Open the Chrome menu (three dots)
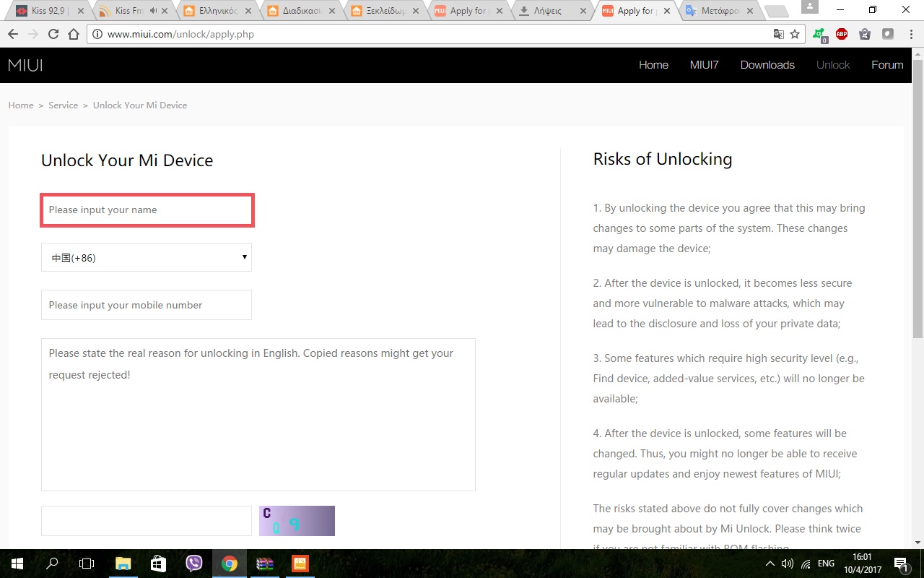The width and height of the screenshot is (924, 578). [x=910, y=34]
